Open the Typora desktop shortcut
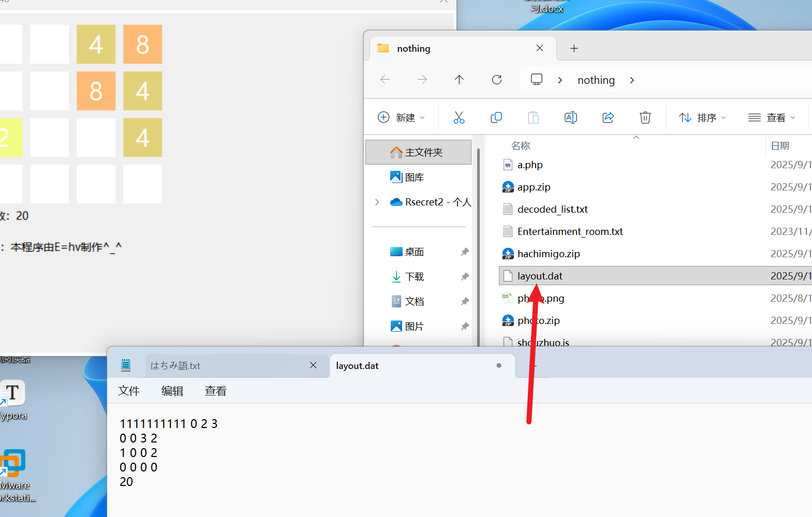This screenshot has width=812, height=517. click(x=12, y=400)
